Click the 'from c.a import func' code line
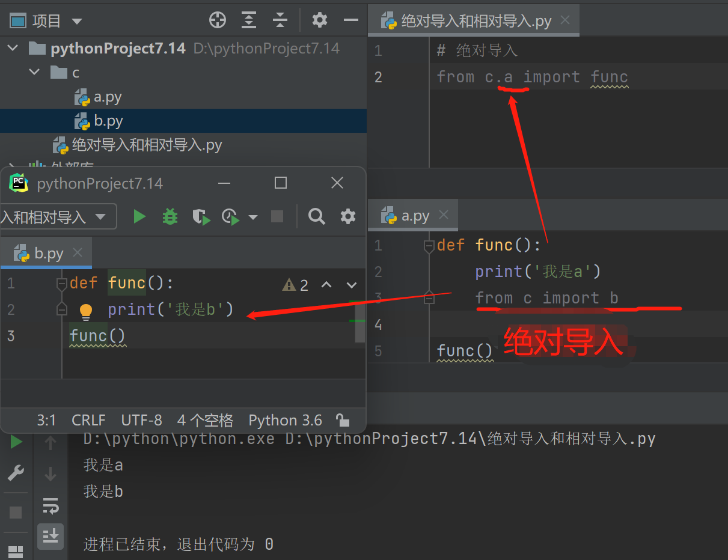This screenshot has height=560, width=728. point(533,77)
